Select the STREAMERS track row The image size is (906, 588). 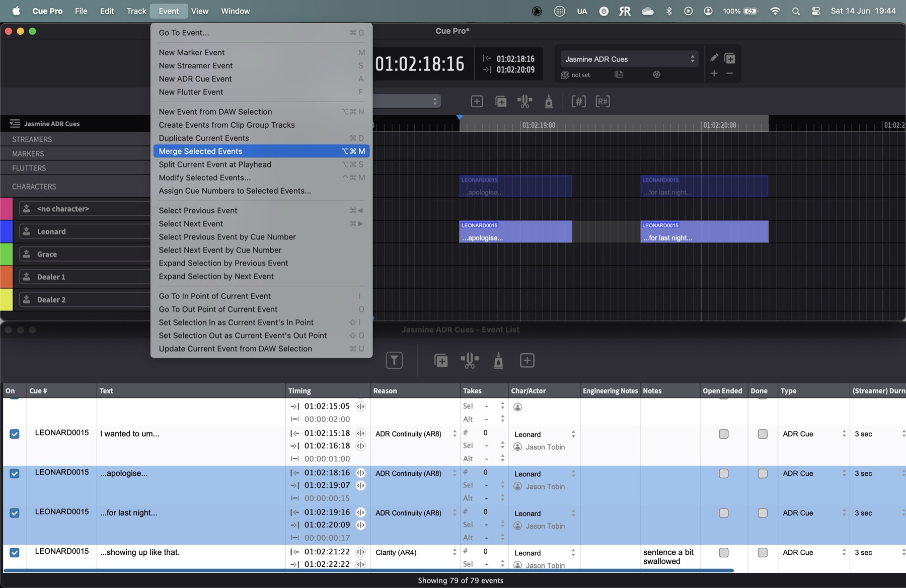[75, 139]
